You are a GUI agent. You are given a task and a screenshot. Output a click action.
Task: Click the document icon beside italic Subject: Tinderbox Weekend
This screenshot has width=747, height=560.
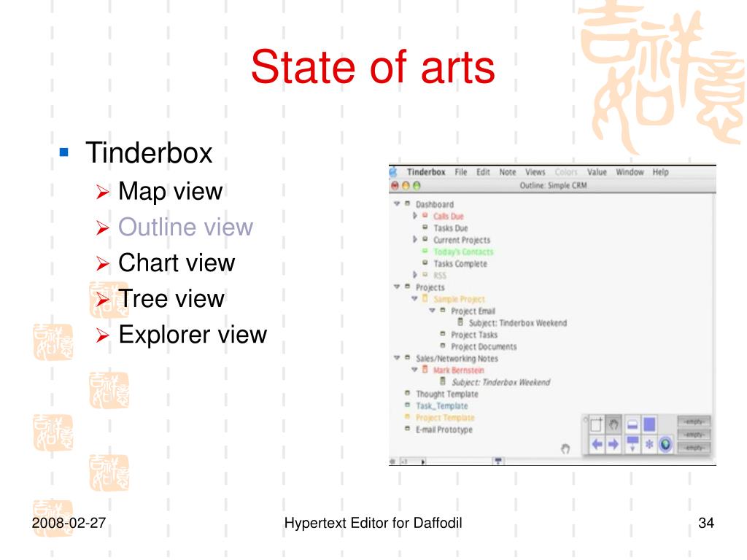(x=443, y=381)
